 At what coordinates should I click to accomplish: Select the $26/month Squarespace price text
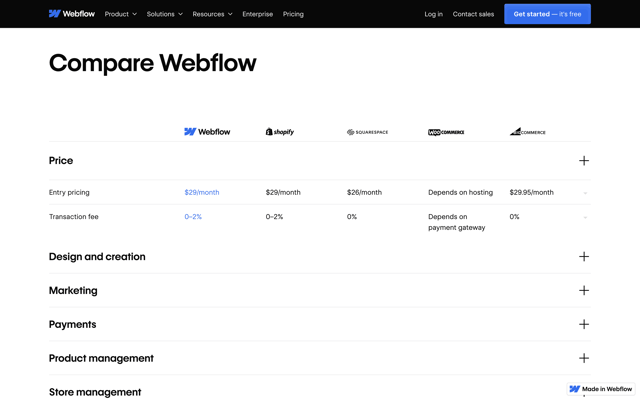click(364, 192)
